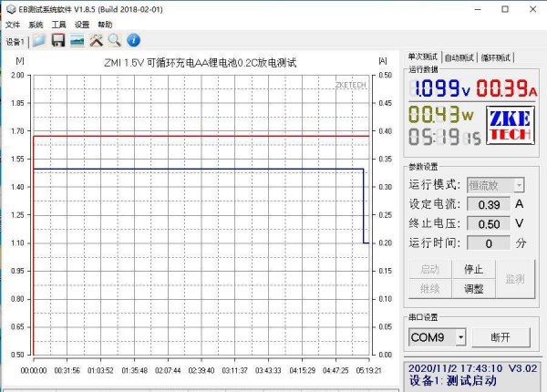The width and height of the screenshot is (547, 392).
Task: Click the 断开 disconnect button
Action: (x=501, y=337)
